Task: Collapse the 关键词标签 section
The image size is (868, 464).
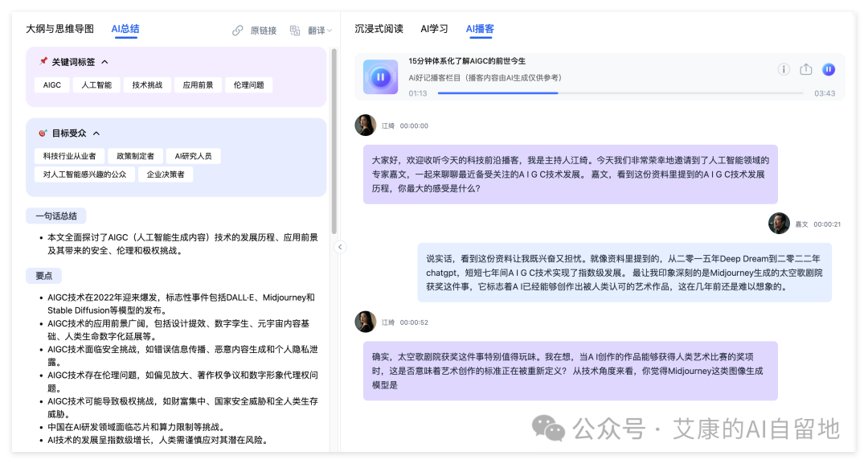Action: (105, 61)
